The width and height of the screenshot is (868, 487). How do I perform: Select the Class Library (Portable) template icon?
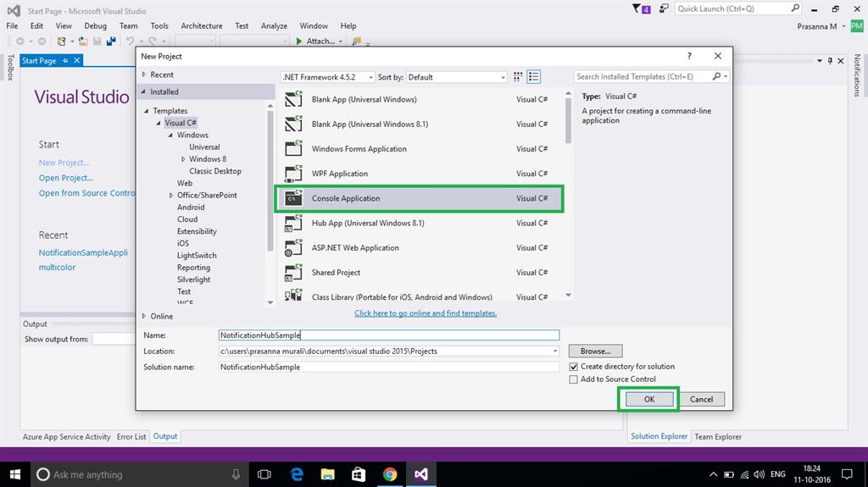pyautogui.click(x=293, y=295)
